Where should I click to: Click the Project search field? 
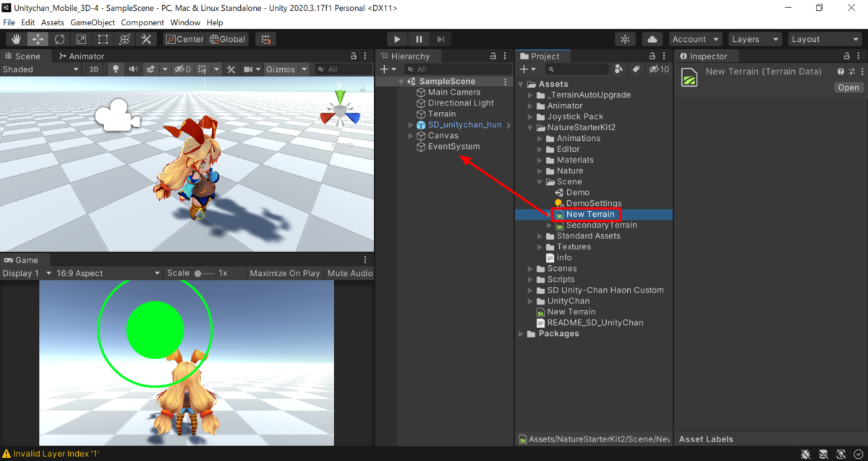[x=577, y=69]
